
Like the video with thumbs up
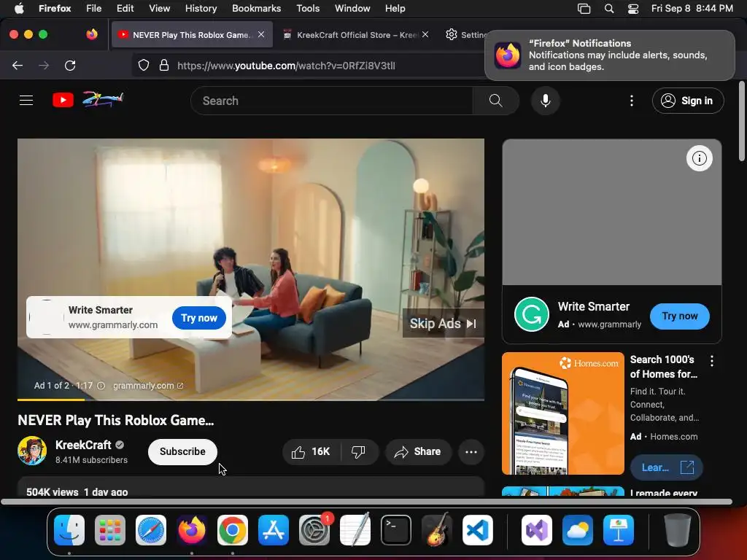click(x=311, y=451)
